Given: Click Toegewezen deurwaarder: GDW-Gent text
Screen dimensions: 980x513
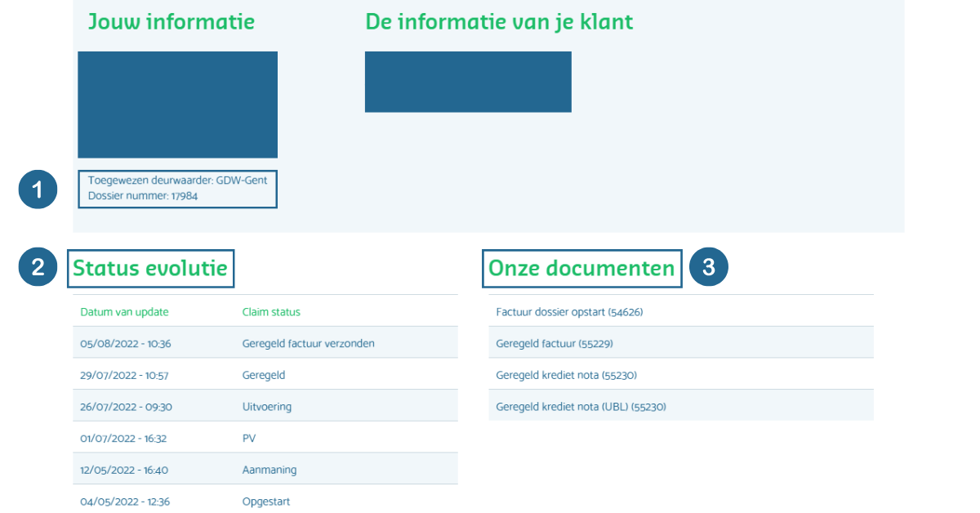Looking at the screenshot, I should [x=177, y=181].
